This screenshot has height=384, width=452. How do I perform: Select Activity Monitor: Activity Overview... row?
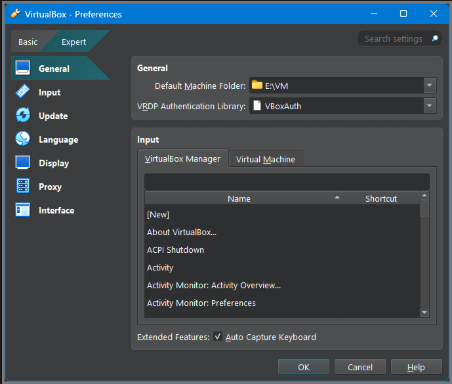click(283, 285)
